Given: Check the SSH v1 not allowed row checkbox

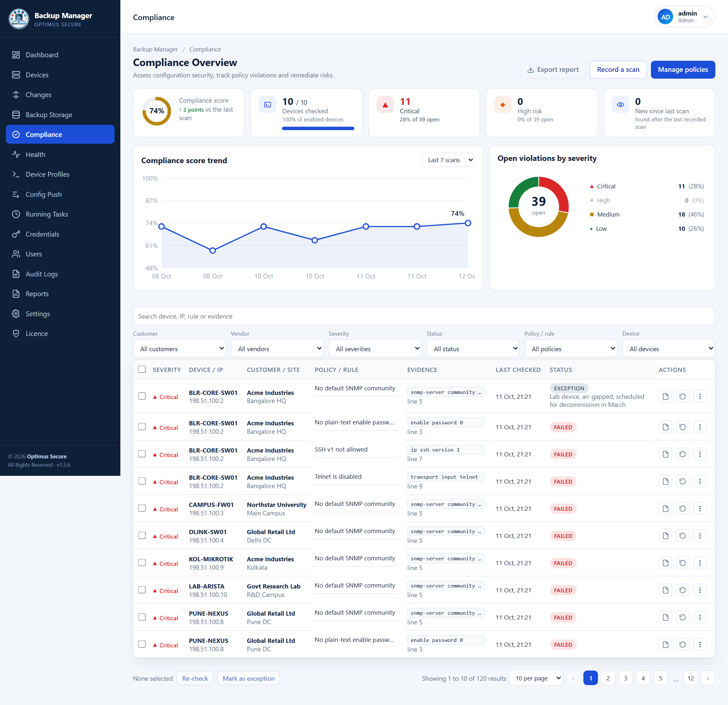Looking at the screenshot, I should 142,454.
